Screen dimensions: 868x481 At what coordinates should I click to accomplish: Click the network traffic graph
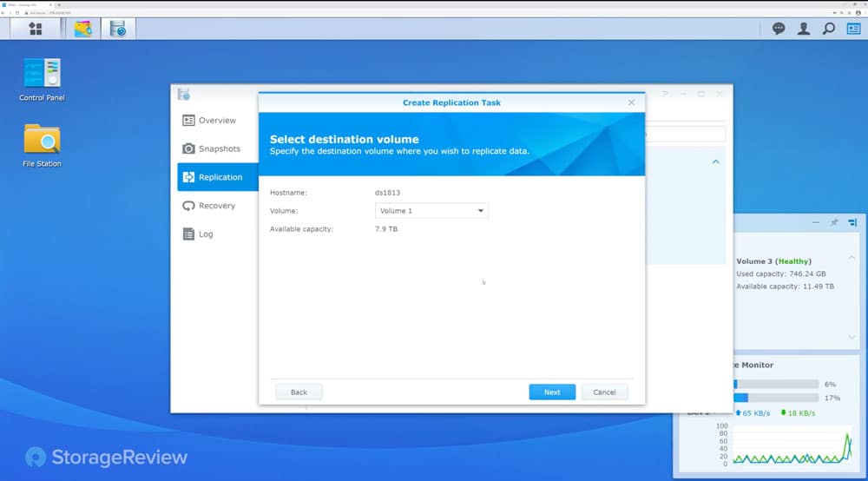tap(792, 445)
